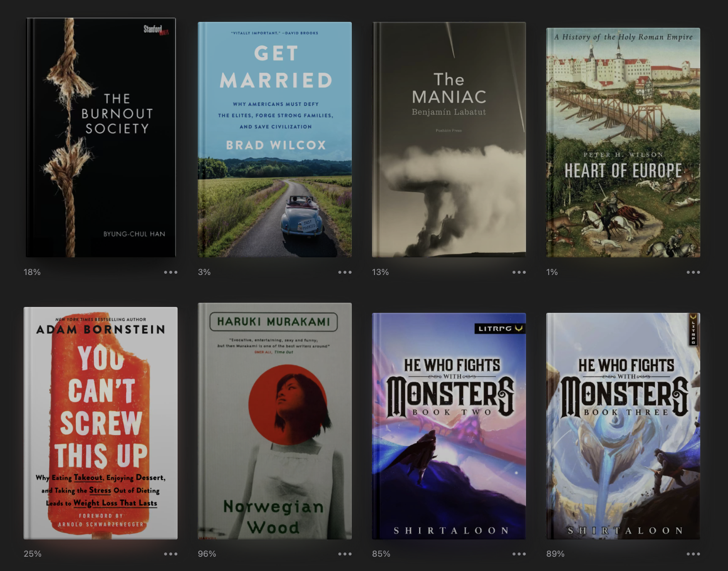Click the 89% progress under Book Three
The image size is (728, 571).
(555, 554)
